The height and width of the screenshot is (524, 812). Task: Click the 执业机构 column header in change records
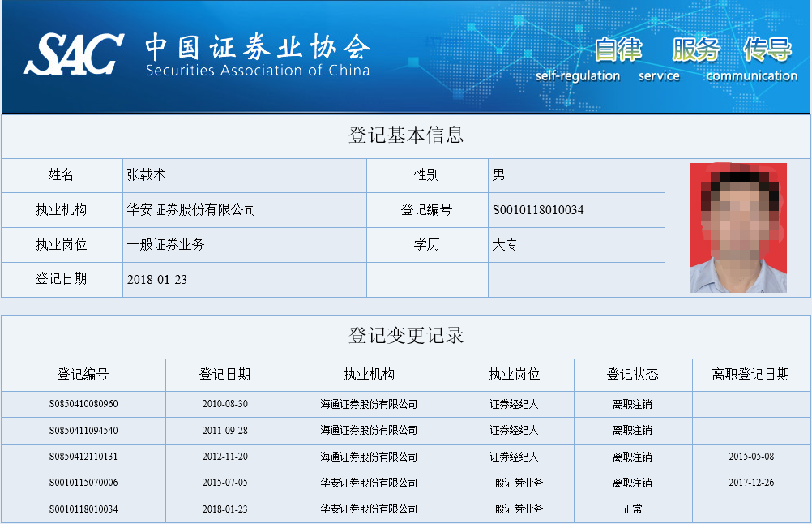pos(369,374)
